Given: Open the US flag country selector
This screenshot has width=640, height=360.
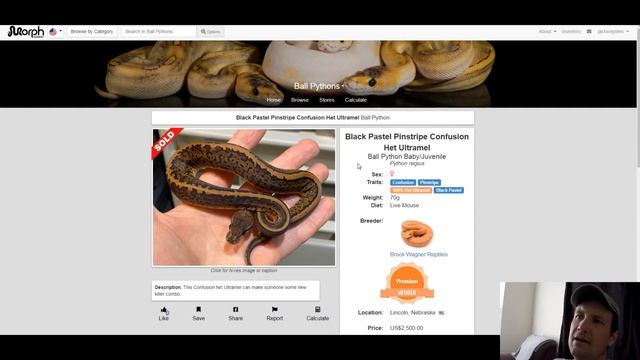Looking at the screenshot, I should 56,31.
